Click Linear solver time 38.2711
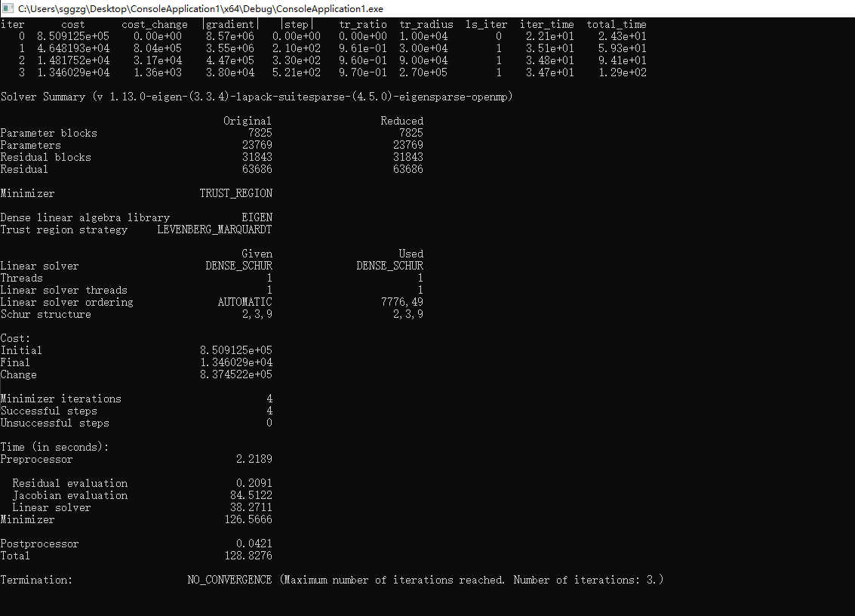The width and height of the screenshot is (855, 616). [x=251, y=507]
